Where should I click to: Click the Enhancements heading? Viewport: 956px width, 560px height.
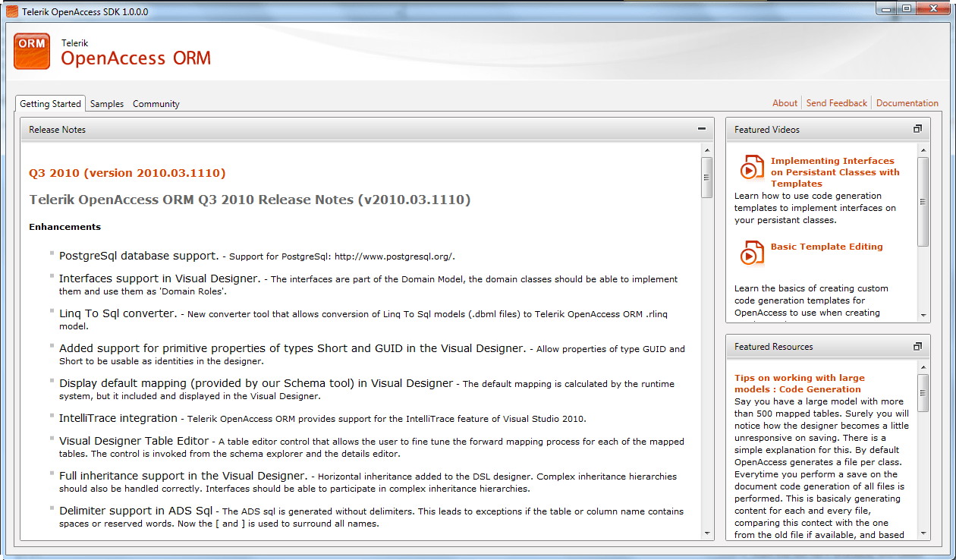[64, 226]
